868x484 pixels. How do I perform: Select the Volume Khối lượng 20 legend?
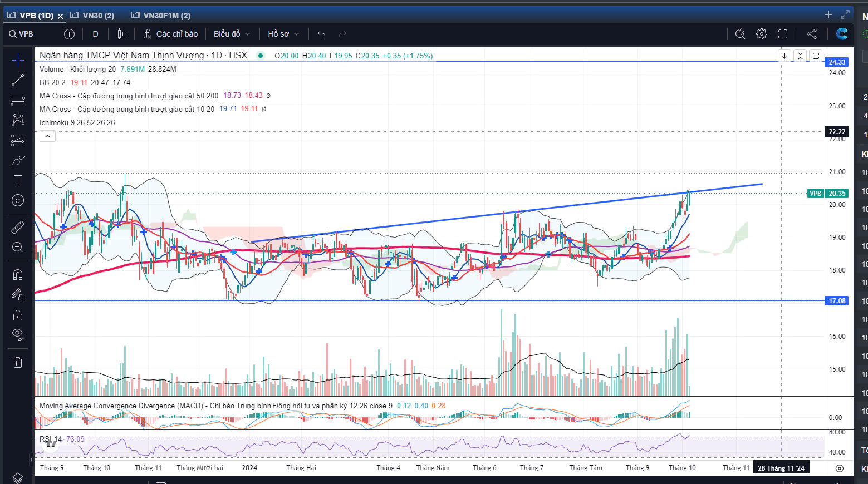tap(77, 69)
